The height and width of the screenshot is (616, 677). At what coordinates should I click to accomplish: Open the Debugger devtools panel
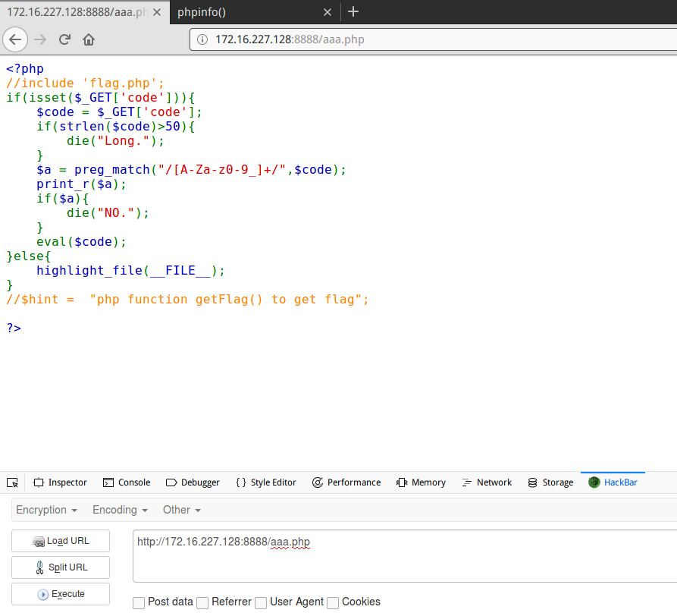[x=193, y=482]
